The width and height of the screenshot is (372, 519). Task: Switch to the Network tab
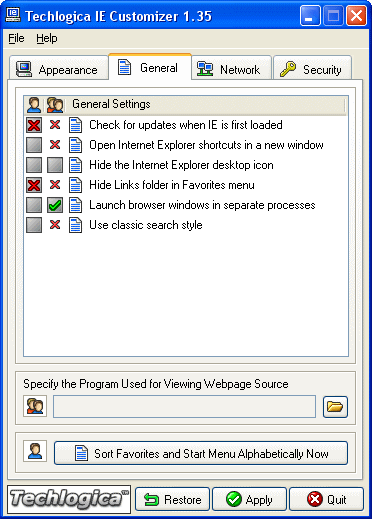click(231, 69)
